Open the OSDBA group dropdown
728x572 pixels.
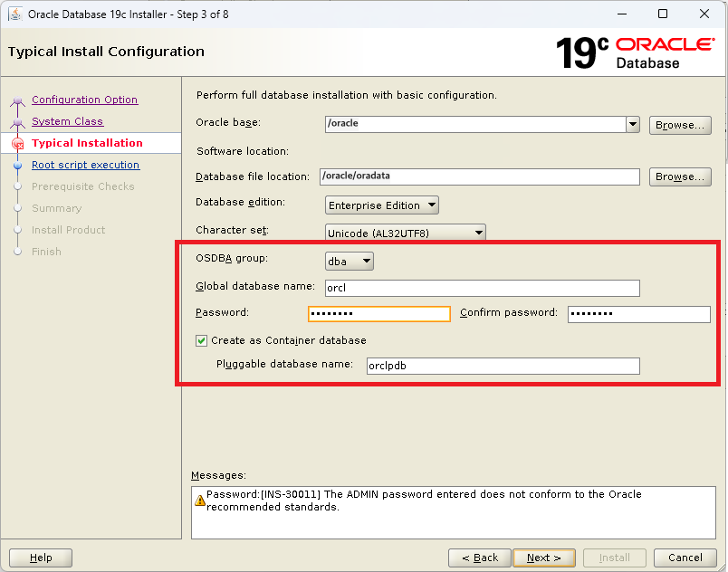point(350,262)
